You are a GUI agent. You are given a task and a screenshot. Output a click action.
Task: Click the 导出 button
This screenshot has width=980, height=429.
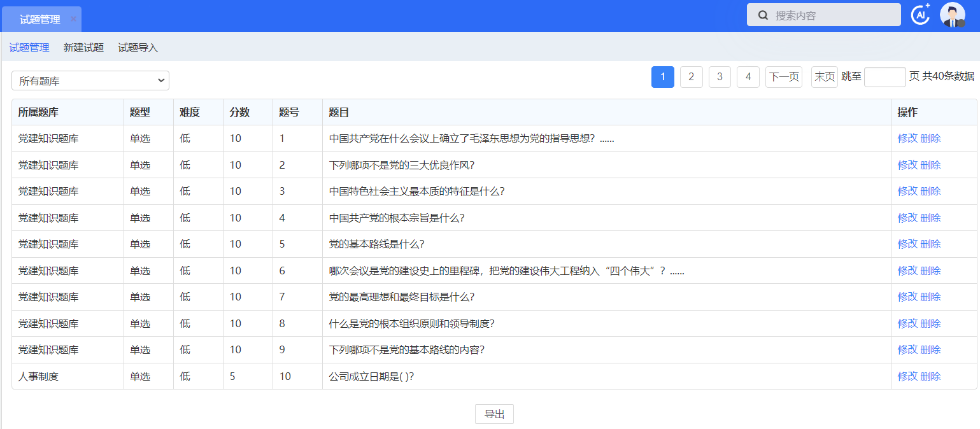pos(494,414)
